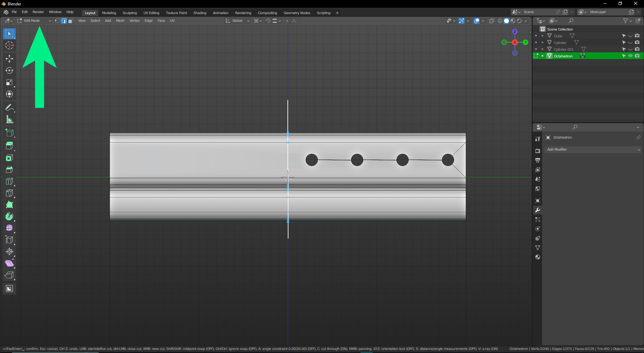The width and height of the screenshot is (644, 353).
Task: Select solid viewport shading mode
Action: coord(506,21)
